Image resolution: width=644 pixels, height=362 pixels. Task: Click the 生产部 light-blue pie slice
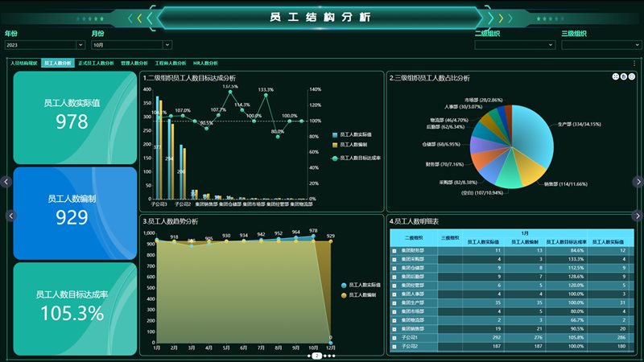pos(534,135)
